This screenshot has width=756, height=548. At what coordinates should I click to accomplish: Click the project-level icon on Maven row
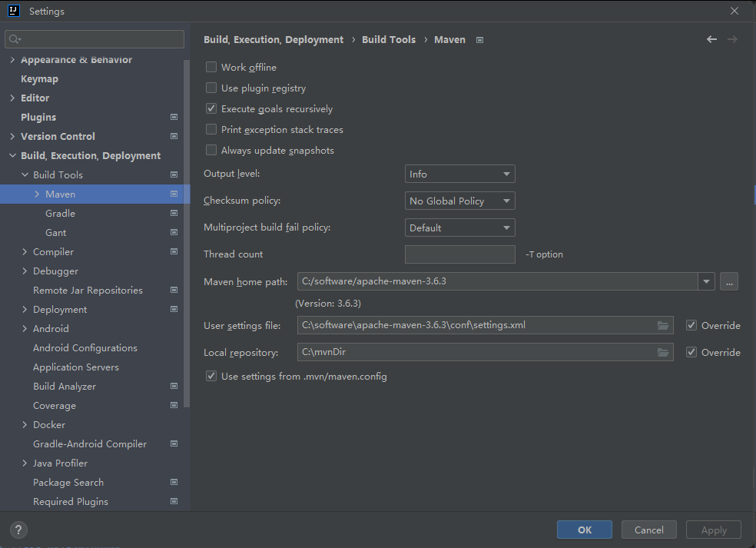point(174,194)
